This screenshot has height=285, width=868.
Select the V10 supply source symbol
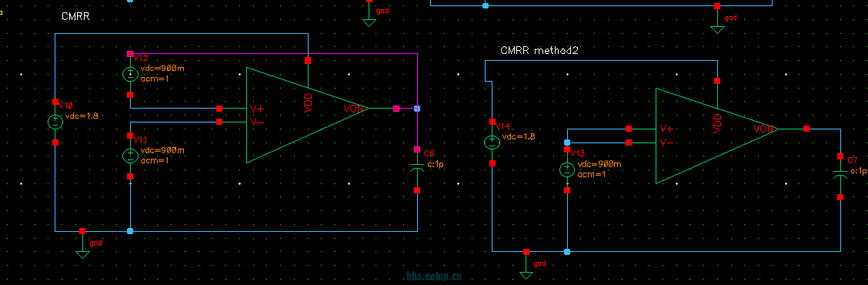point(55,122)
